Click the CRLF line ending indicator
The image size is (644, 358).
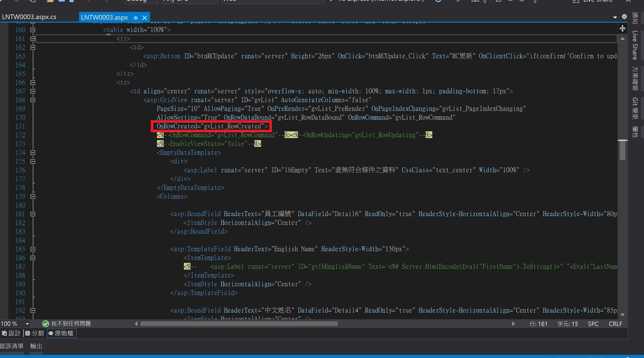tap(615, 324)
